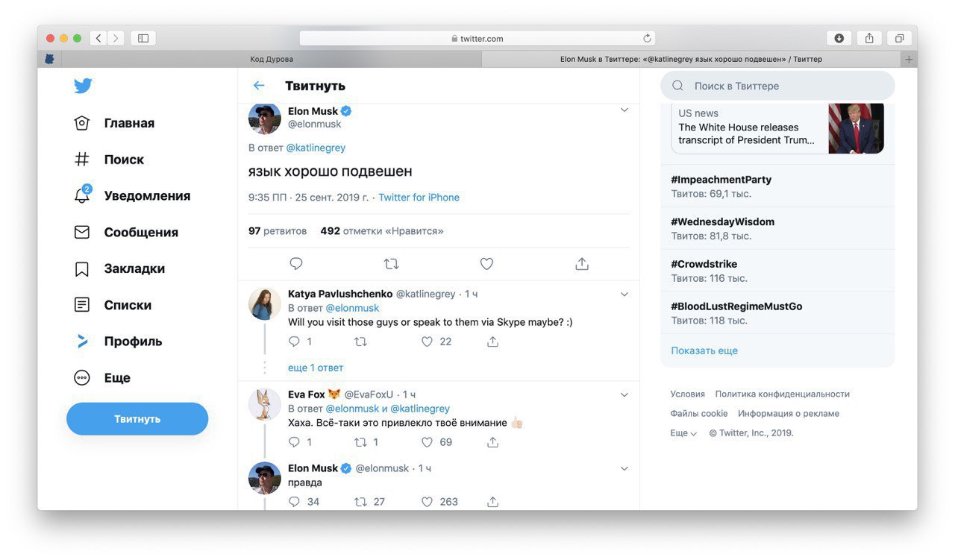
Task: Retweet Katya Pavlushchenko's tweet
Action: point(360,342)
